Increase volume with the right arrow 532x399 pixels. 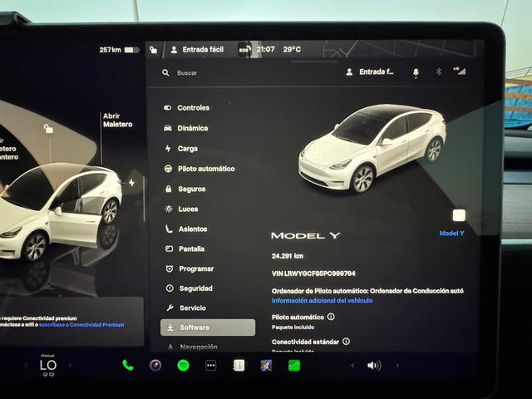click(397, 366)
